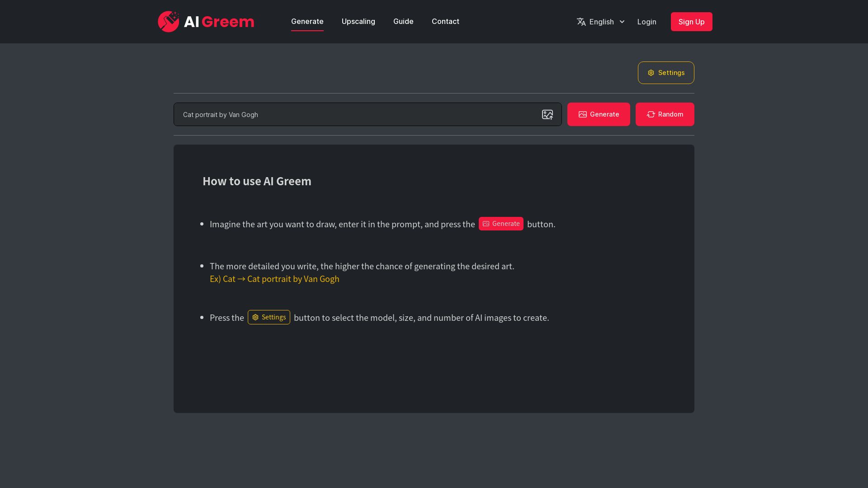Select the Generate navigation item

tap(307, 21)
